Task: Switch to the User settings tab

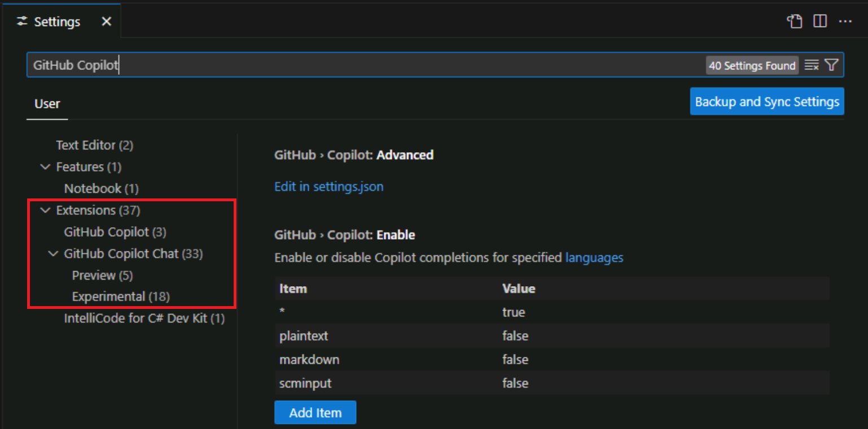Action: (47, 104)
